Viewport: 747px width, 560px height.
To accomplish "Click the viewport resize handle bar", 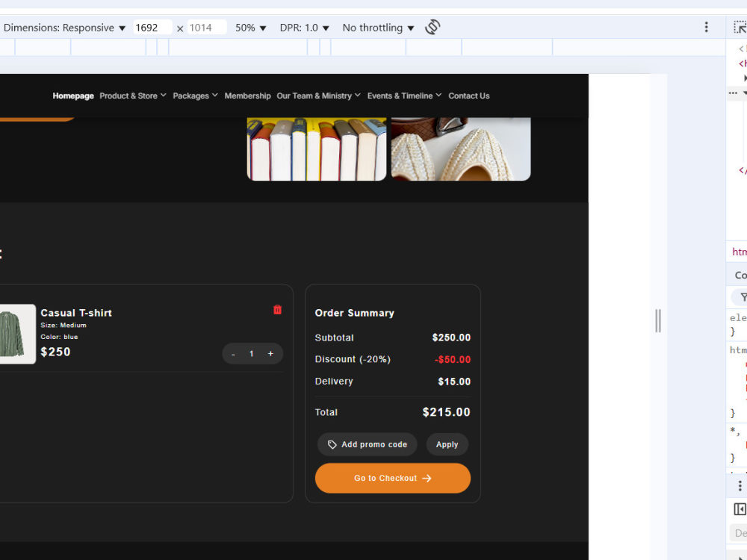I will [658, 320].
